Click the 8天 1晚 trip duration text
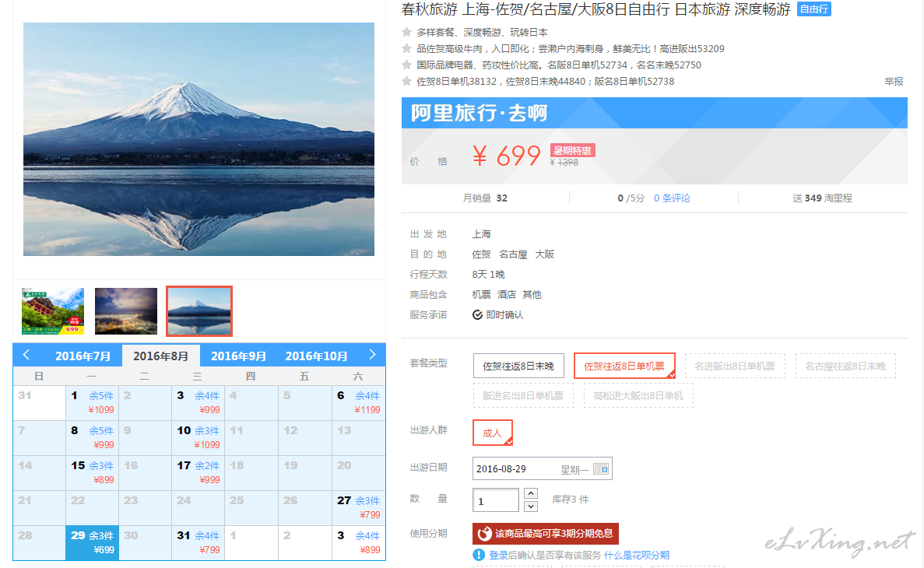This screenshot has width=924, height=568. pos(488,274)
